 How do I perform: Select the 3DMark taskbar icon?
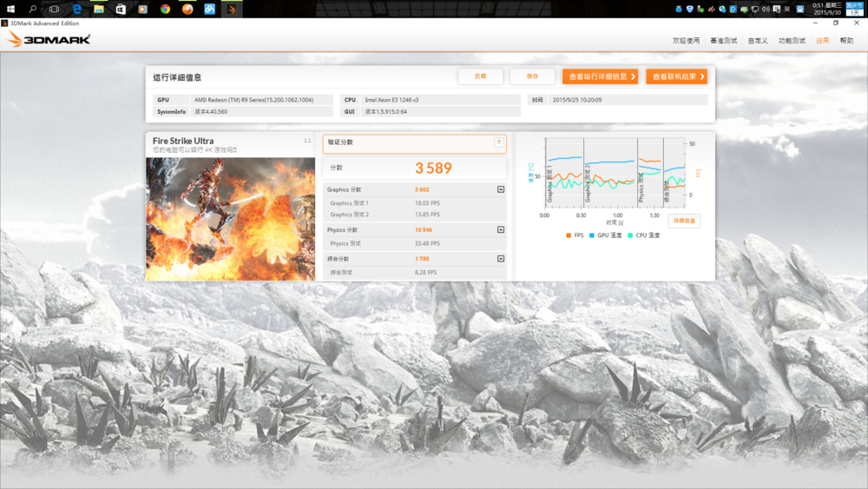(232, 9)
